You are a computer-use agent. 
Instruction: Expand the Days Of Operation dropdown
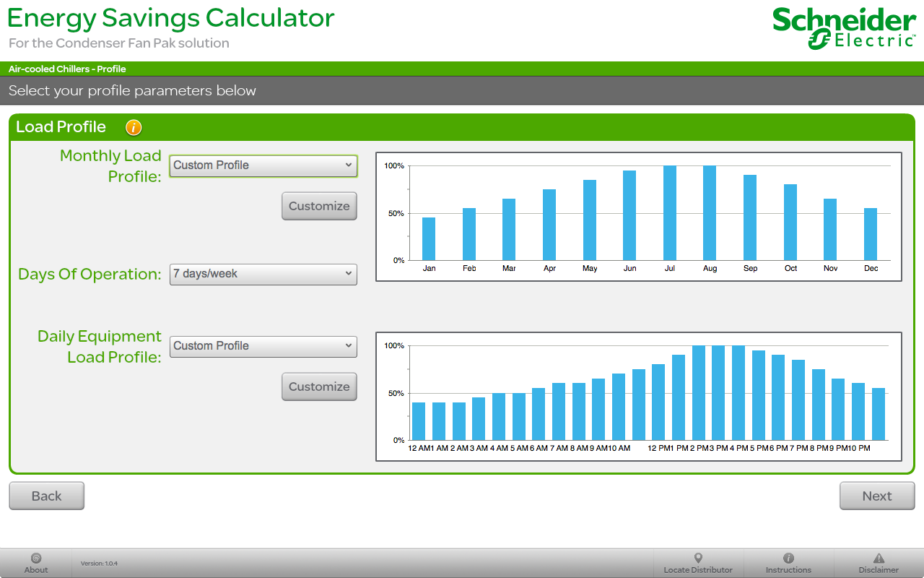(x=263, y=274)
